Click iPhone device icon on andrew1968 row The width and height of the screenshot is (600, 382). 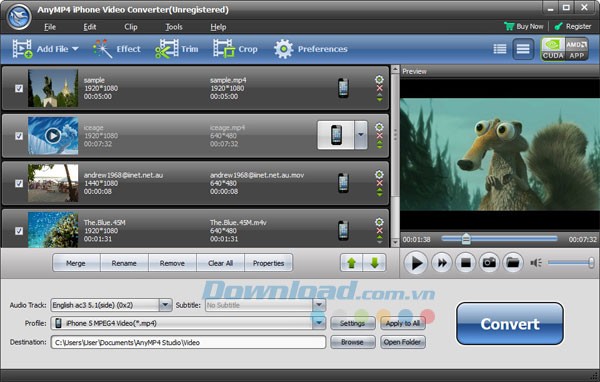(343, 183)
